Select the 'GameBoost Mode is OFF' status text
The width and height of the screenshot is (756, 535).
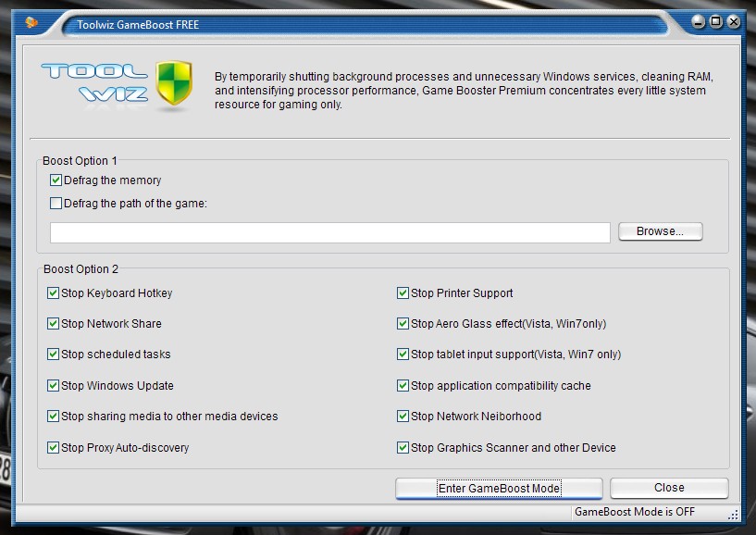coord(635,512)
